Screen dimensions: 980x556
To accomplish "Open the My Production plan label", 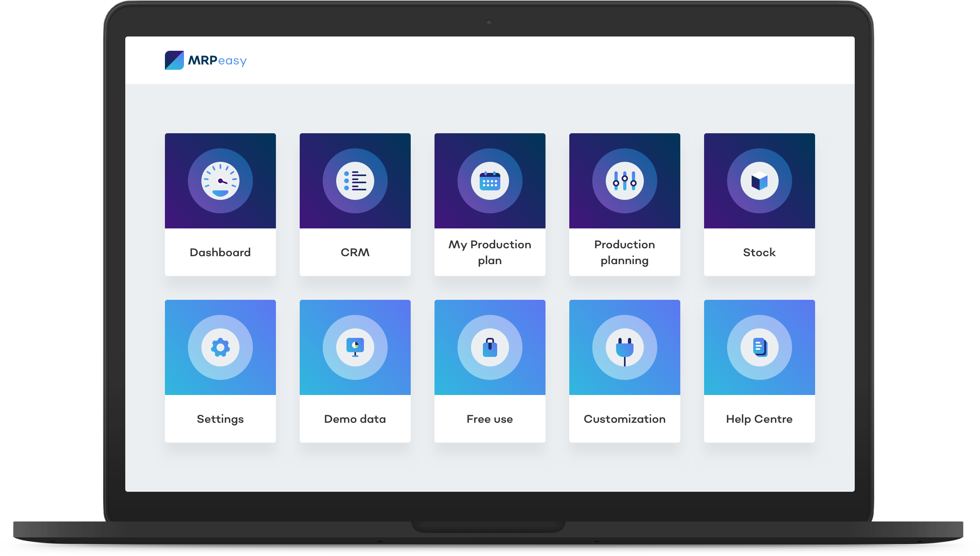I will tap(490, 252).
